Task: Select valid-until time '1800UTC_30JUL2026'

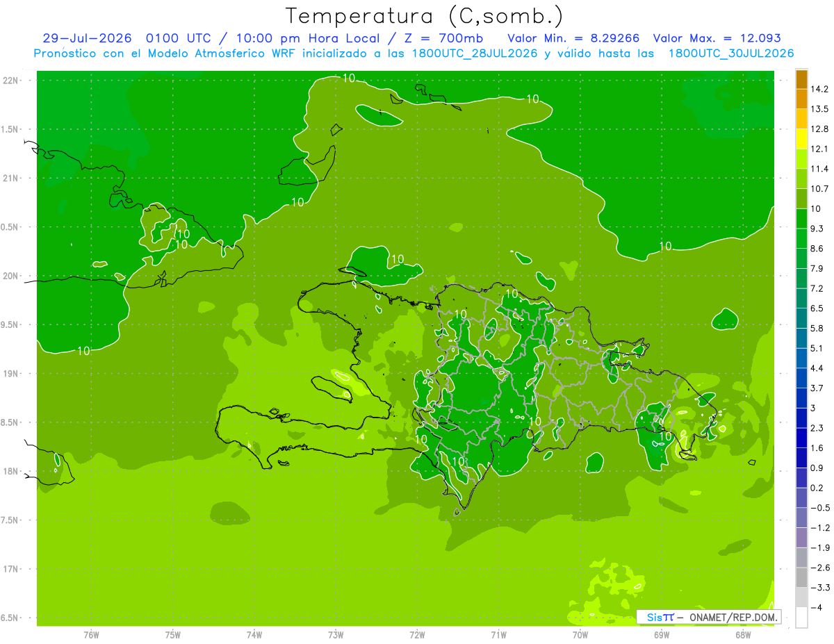Action: click(x=731, y=53)
